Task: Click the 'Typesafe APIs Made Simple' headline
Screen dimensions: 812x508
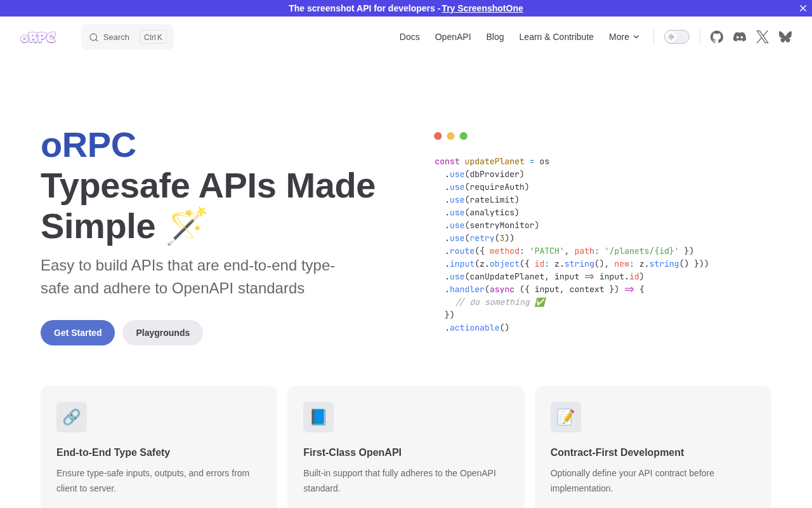Action: click(x=208, y=206)
